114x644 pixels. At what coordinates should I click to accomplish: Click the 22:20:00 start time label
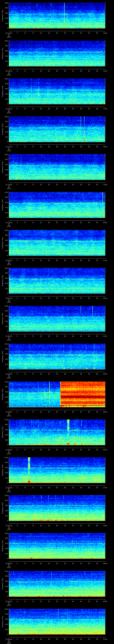click(x=9, y=260)
